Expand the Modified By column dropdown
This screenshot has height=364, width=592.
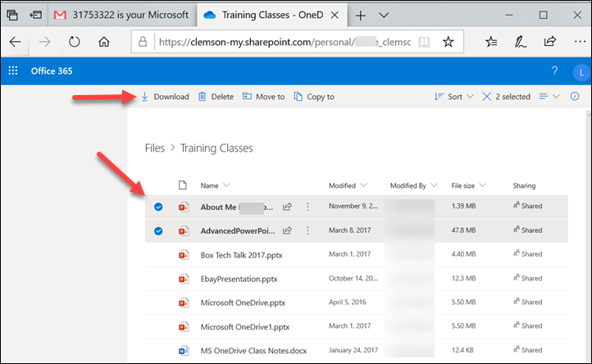[x=434, y=185]
